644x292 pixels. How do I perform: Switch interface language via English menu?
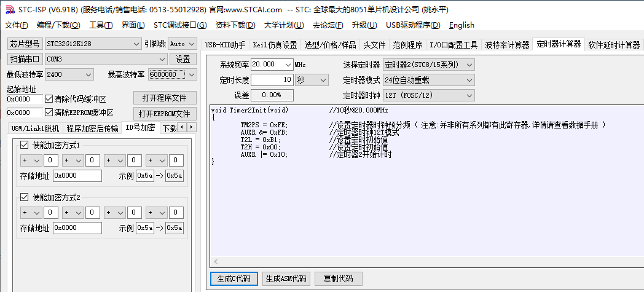461,25
